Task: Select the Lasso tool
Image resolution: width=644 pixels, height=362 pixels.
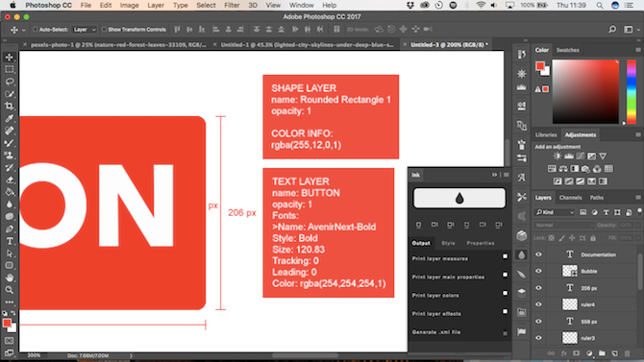Action: pyautogui.click(x=9, y=82)
